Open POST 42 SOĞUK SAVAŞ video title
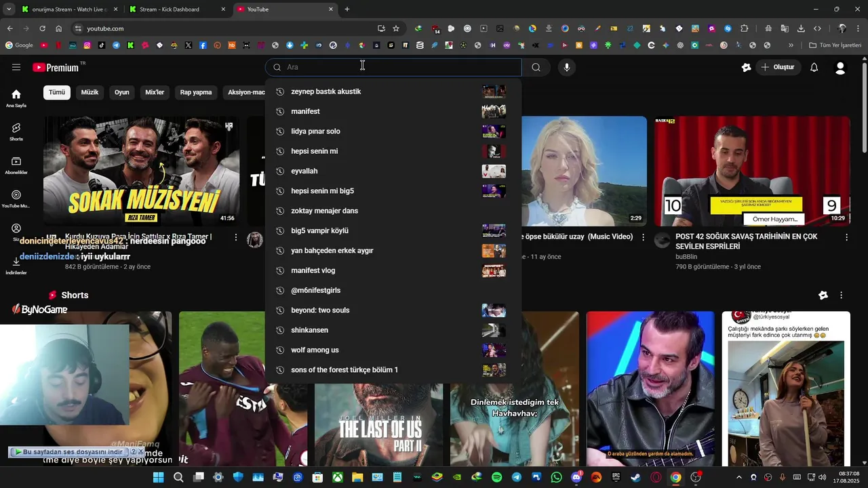This screenshot has width=868, height=488. (746, 241)
